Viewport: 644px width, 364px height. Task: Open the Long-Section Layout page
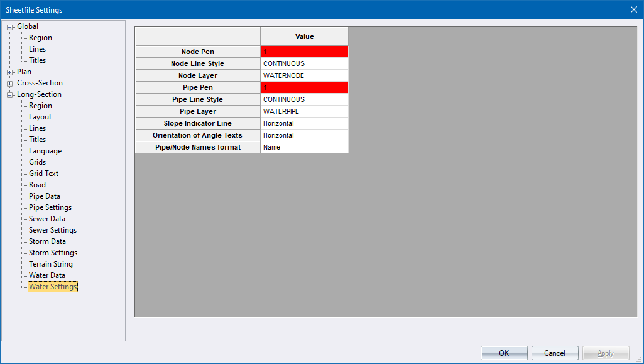click(x=40, y=117)
